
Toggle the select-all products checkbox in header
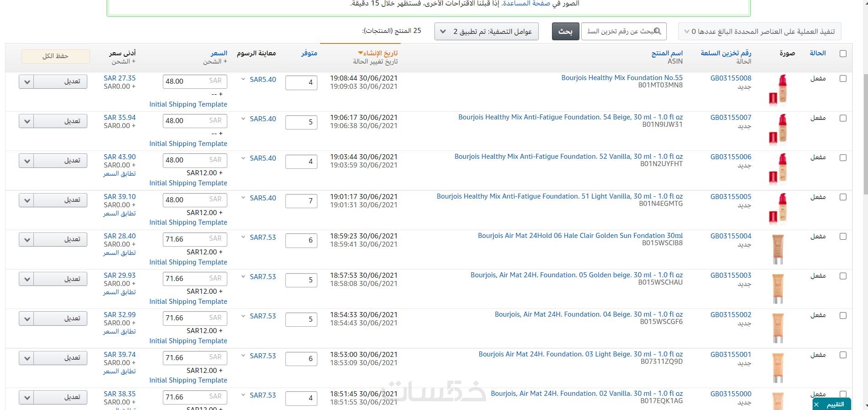click(843, 54)
